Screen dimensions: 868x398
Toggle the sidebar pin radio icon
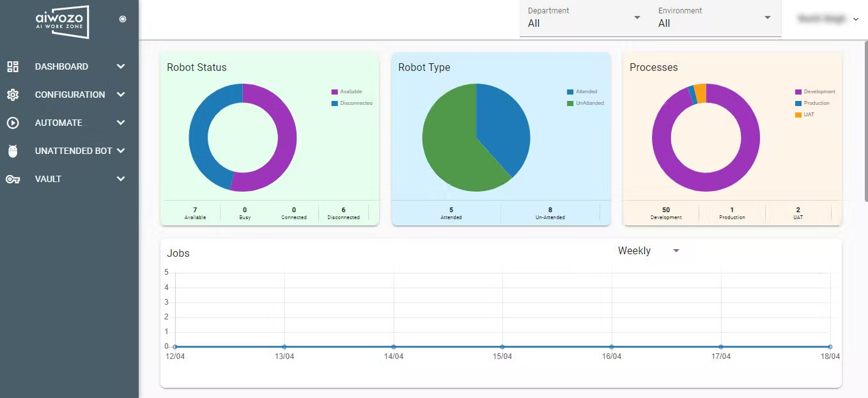click(123, 19)
